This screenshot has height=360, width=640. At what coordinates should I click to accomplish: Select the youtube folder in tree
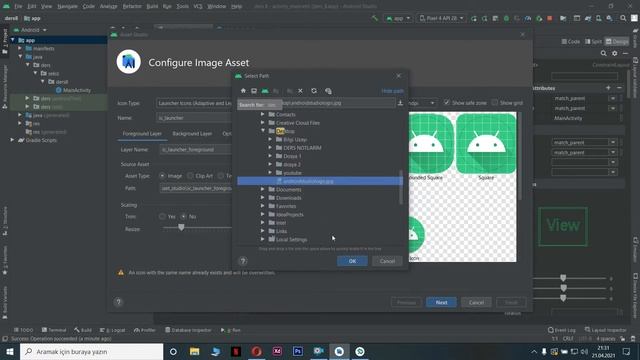pyautogui.click(x=292, y=173)
